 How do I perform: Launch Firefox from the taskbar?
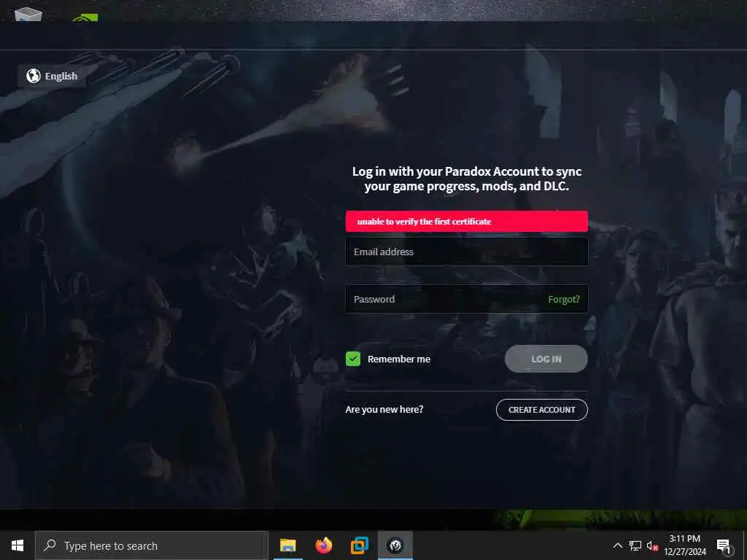point(323,545)
